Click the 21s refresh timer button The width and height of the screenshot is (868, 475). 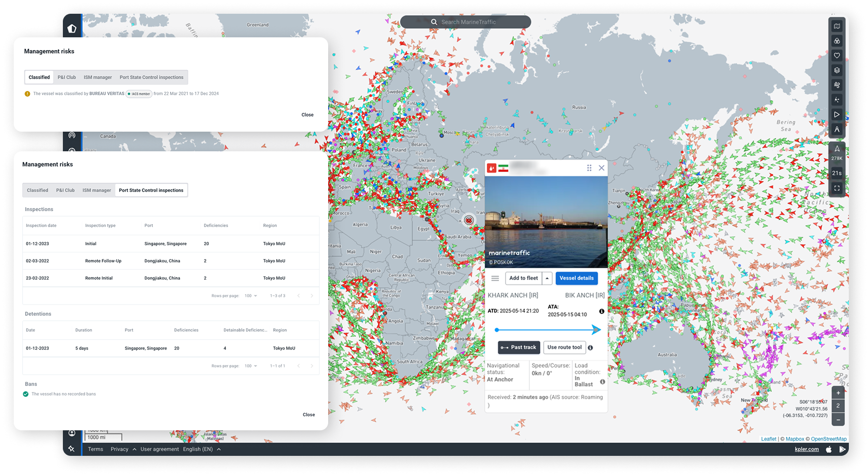837,173
